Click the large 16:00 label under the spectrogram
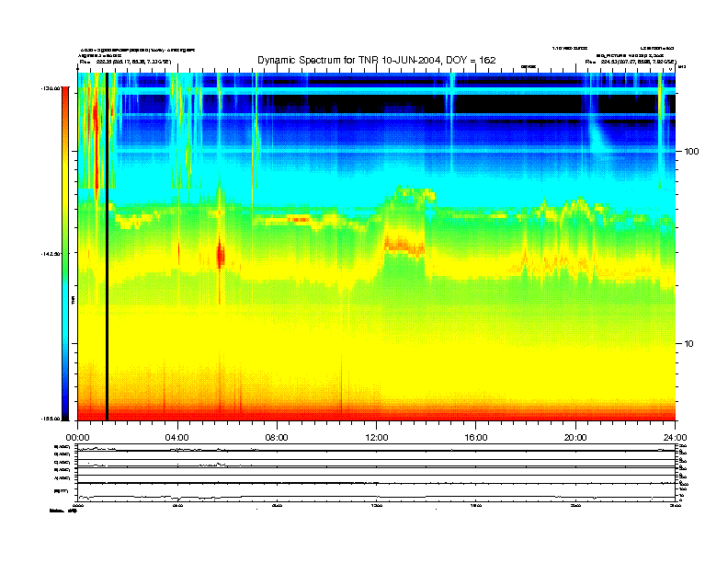Viewport: 728px width, 563px height. point(476,438)
